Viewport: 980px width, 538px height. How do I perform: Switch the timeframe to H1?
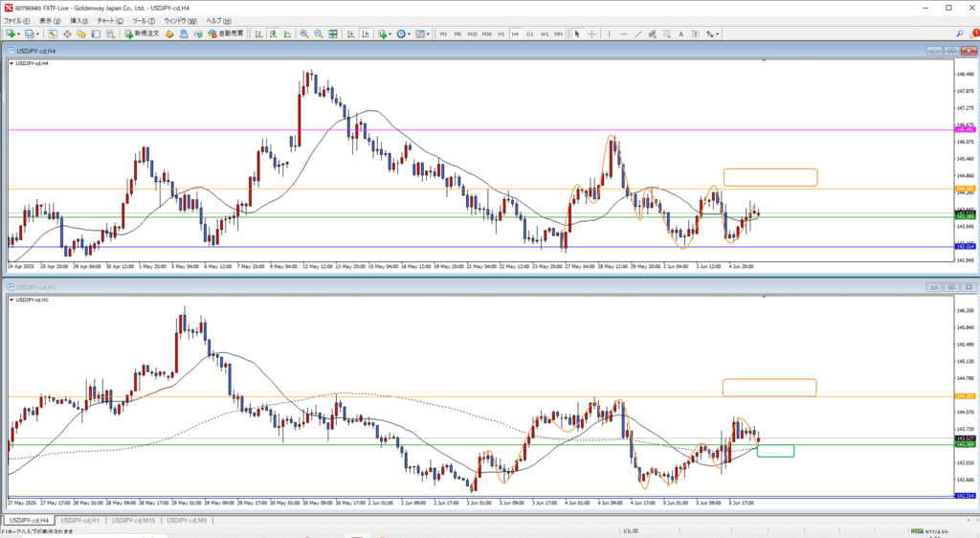pos(501,34)
